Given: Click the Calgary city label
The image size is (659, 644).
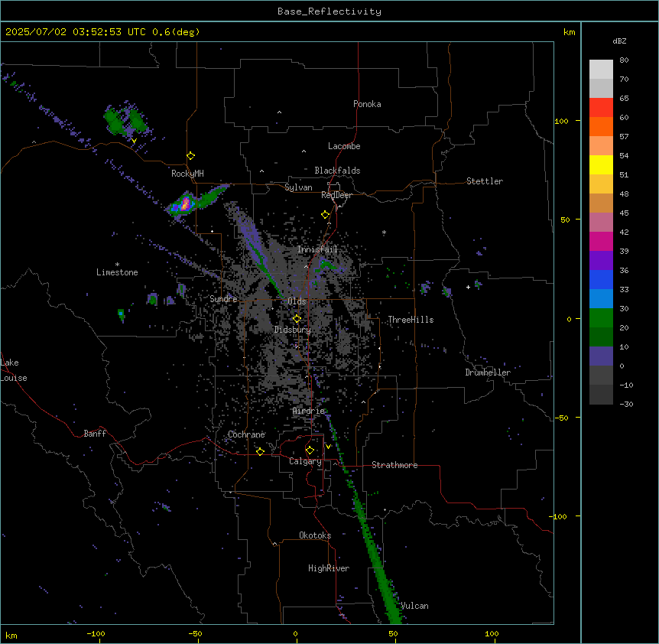Looking at the screenshot, I should [x=305, y=461].
